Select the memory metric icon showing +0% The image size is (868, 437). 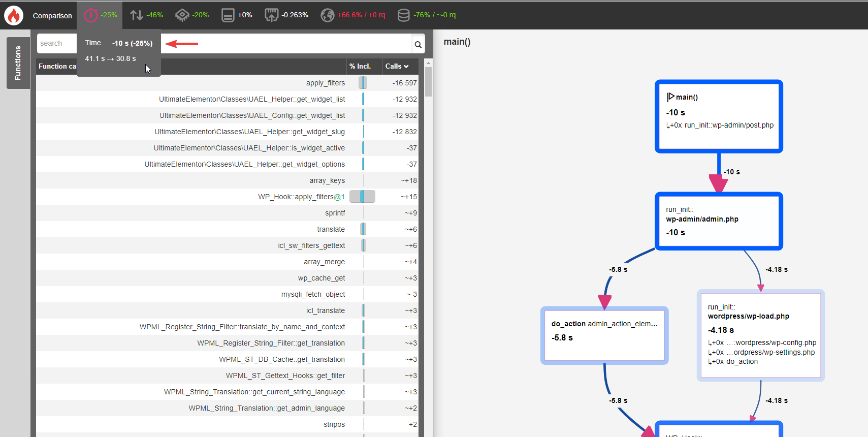(228, 15)
